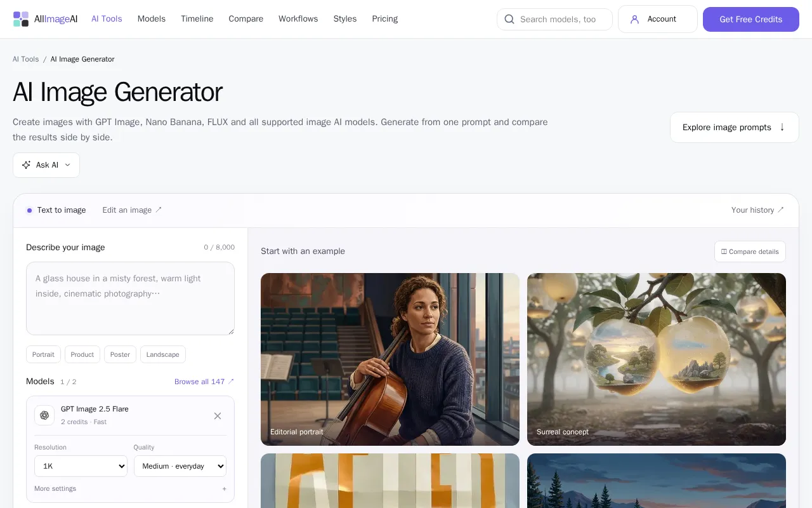812x508 pixels.
Task: Open the Quality Medium everyday dropdown
Action: [180, 466]
